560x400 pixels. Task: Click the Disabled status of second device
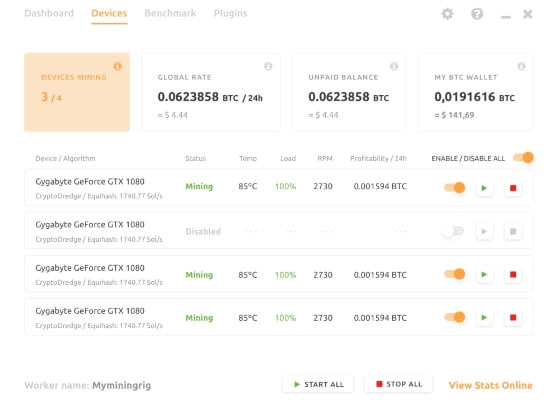(203, 231)
